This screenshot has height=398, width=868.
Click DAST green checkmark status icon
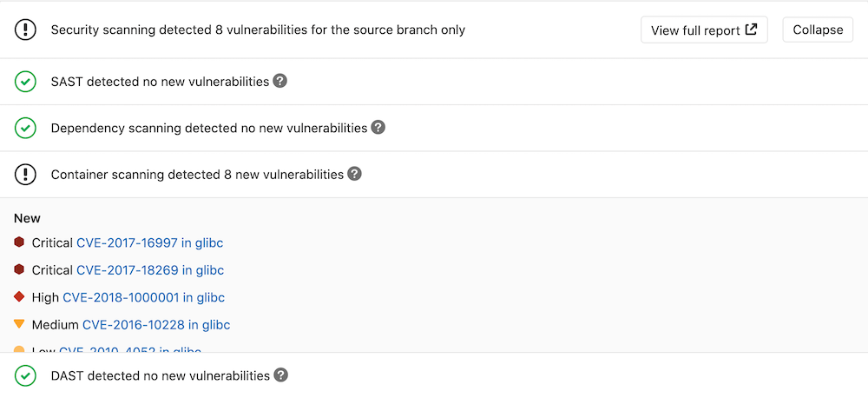25,376
